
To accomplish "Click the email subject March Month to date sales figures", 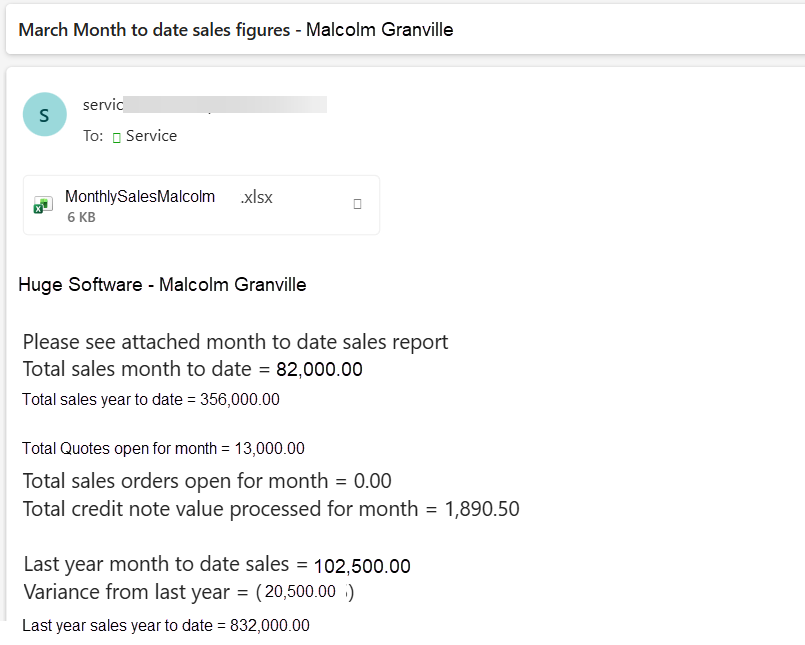I will pos(236,30).
